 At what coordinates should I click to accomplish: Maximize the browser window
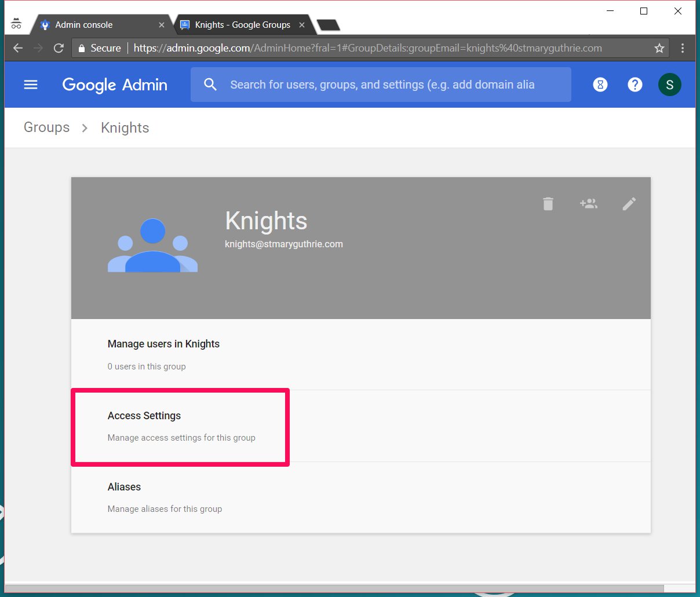coord(644,11)
